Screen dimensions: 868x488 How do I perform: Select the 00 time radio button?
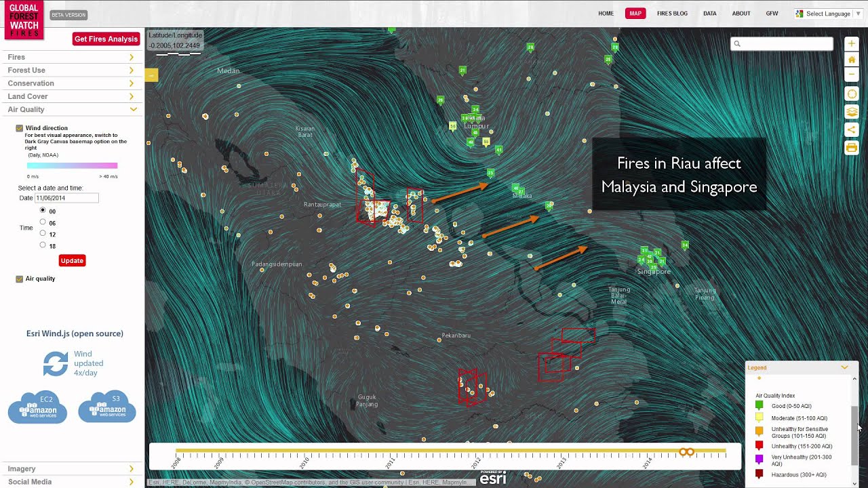click(x=43, y=211)
